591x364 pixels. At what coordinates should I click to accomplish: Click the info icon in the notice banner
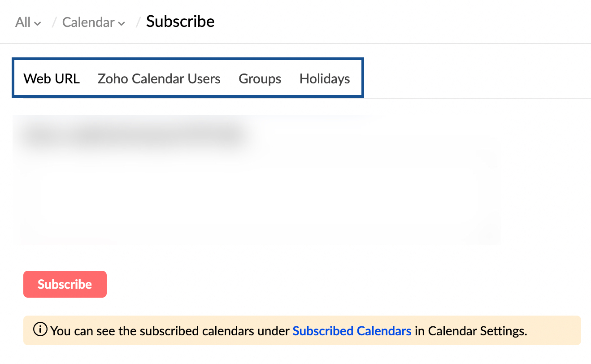coord(40,330)
